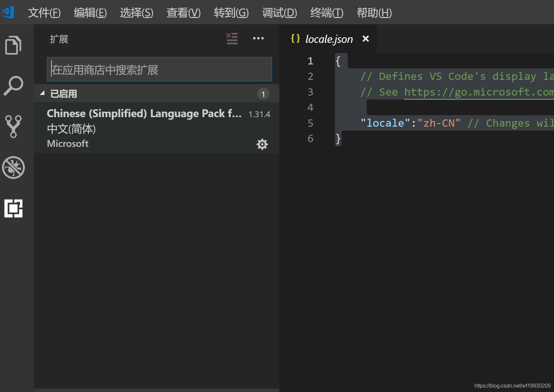The height and width of the screenshot is (392, 554).
Task: Click the 中文(简体) extension description
Action: coord(71,129)
